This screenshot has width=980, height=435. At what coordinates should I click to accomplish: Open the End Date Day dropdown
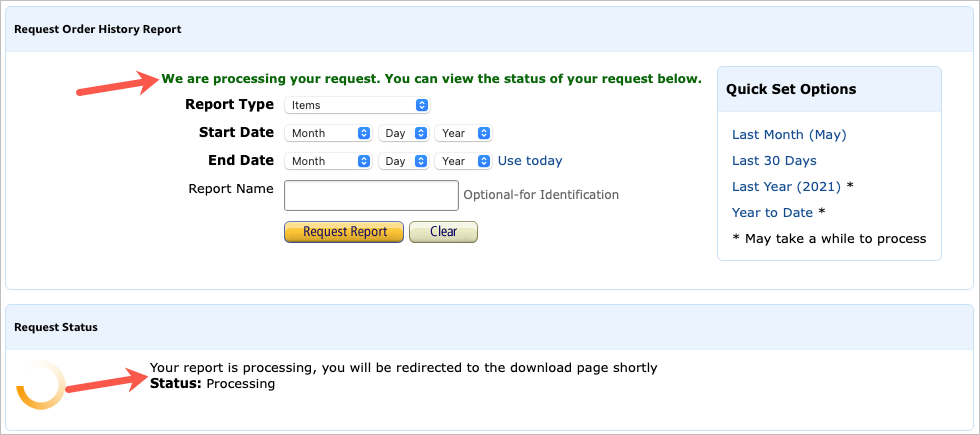403,161
